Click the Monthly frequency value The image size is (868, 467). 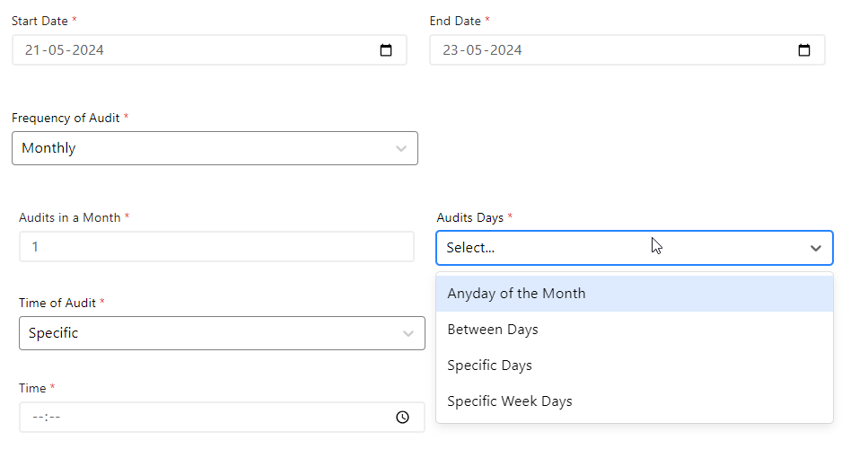(x=48, y=148)
